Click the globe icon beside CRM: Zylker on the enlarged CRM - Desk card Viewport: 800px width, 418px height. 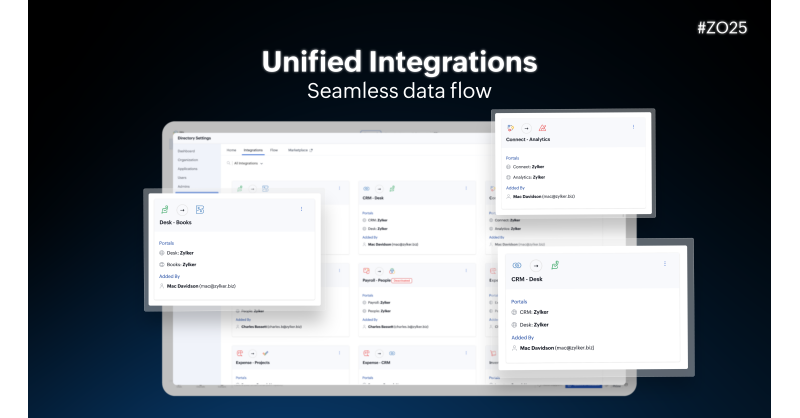click(x=514, y=312)
